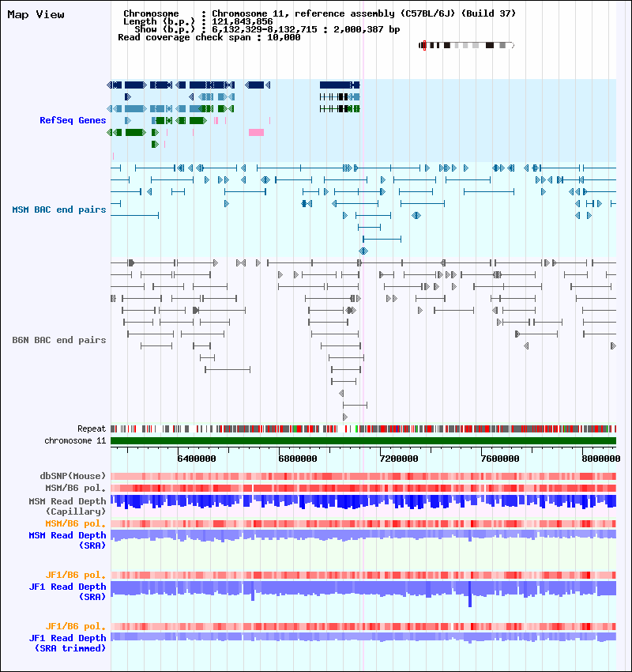Click the chromosome 11 ideogram thumbnail
Screen dimensions: 632x672
click(x=466, y=45)
